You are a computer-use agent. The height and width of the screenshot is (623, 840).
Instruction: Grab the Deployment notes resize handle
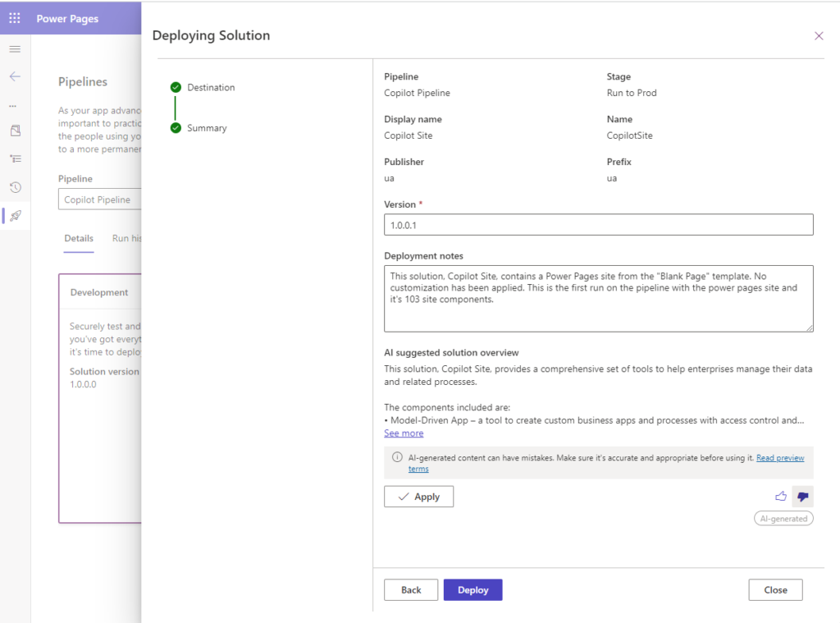(809, 328)
